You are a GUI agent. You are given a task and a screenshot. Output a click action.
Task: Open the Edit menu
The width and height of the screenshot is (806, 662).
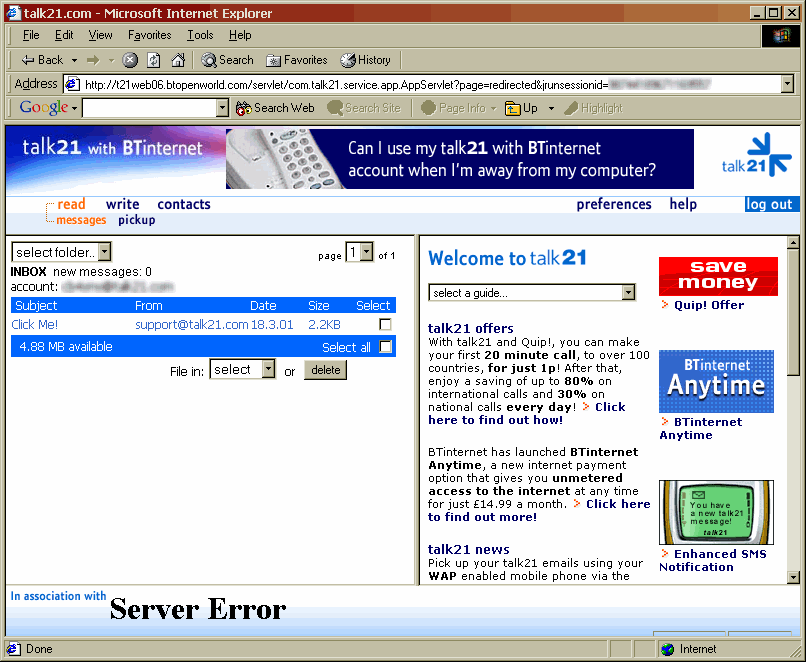(x=64, y=35)
